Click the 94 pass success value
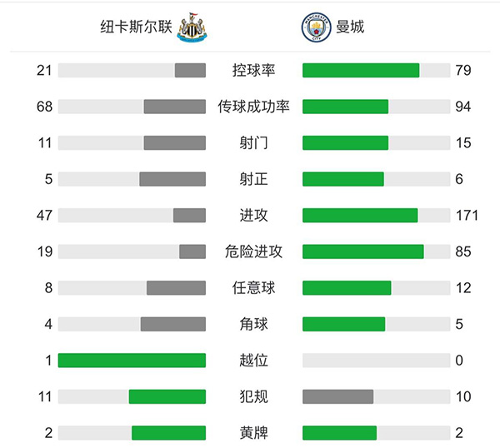The height and width of the screenshot is (448, 500). pyautogui.click(x=463, y=107)
